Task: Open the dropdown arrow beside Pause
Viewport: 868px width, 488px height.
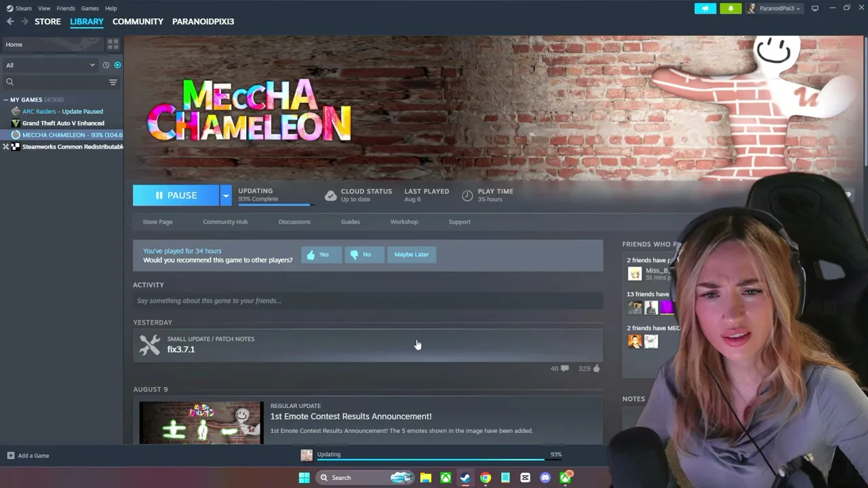Action: [x=225, y=195]
